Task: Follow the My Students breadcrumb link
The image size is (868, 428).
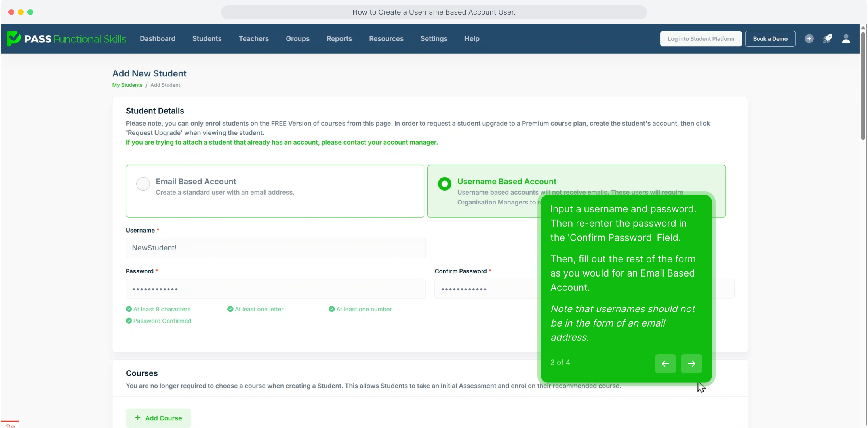Action: (127, 85)
